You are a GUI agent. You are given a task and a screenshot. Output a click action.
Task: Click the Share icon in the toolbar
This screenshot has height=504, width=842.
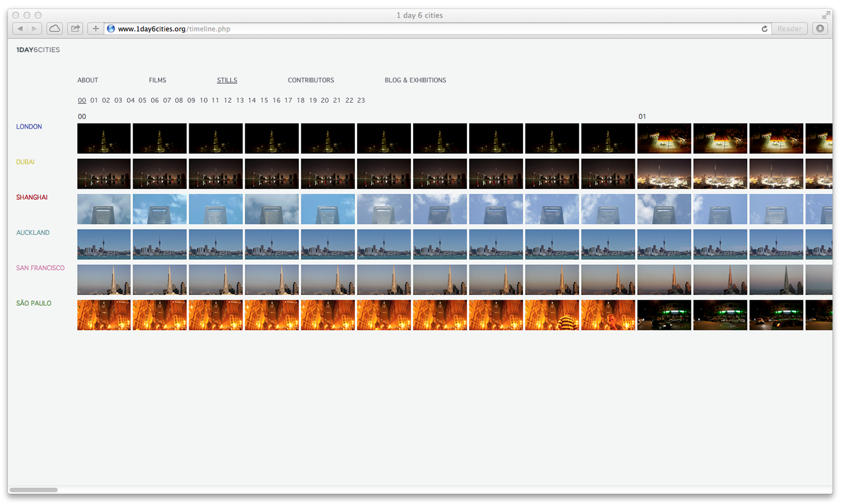pos(75,29)
